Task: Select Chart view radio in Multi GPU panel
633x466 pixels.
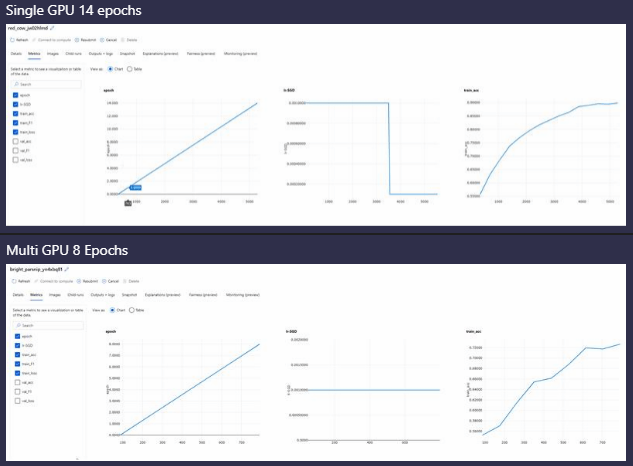Action: 112,310
